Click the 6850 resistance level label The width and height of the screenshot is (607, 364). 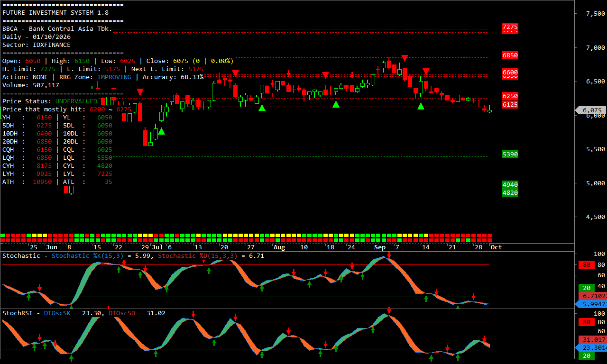[510, 55]
